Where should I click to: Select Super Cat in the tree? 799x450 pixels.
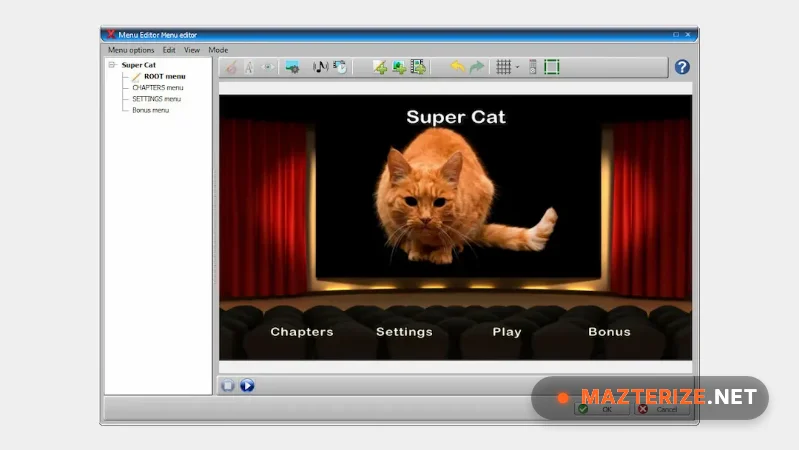click(139, 65)
